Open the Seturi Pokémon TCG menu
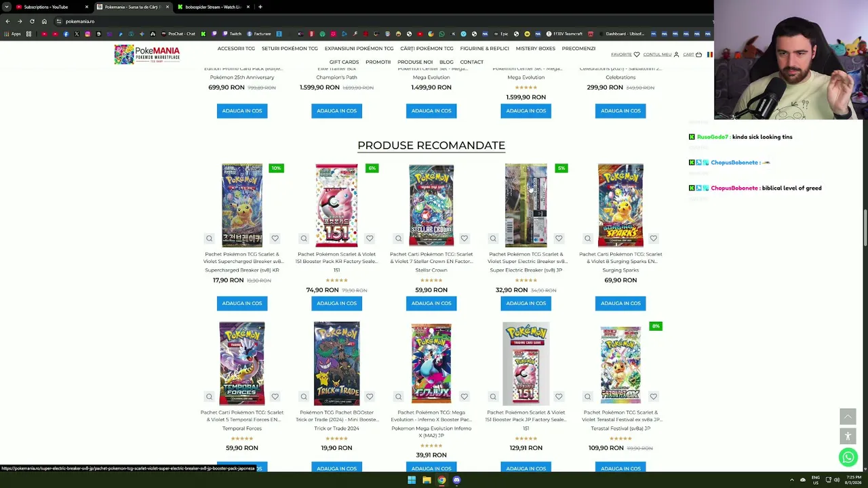The height and width of the screenshot is (488, 868). pos(290,49)
